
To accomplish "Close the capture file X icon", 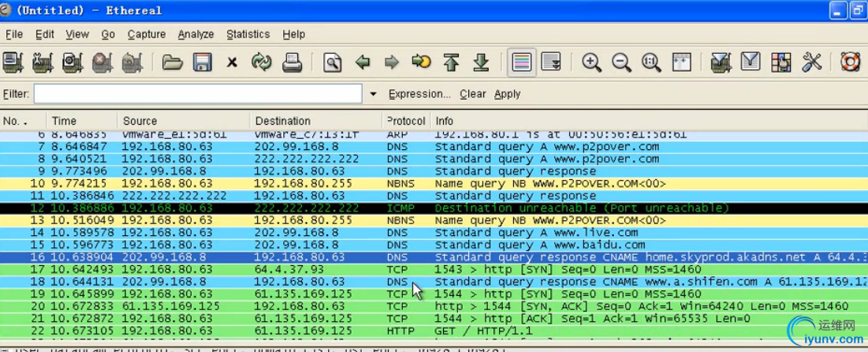I will coord(232,62).
